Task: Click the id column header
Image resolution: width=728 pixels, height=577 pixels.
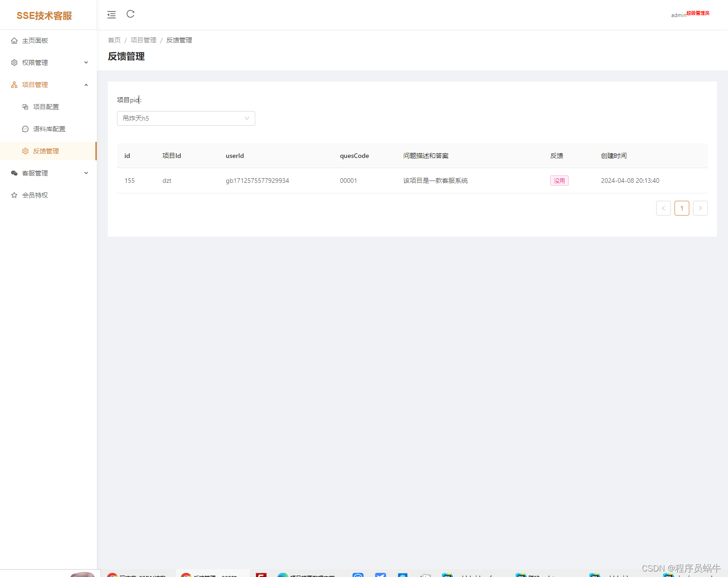Action: click(127, 156)
